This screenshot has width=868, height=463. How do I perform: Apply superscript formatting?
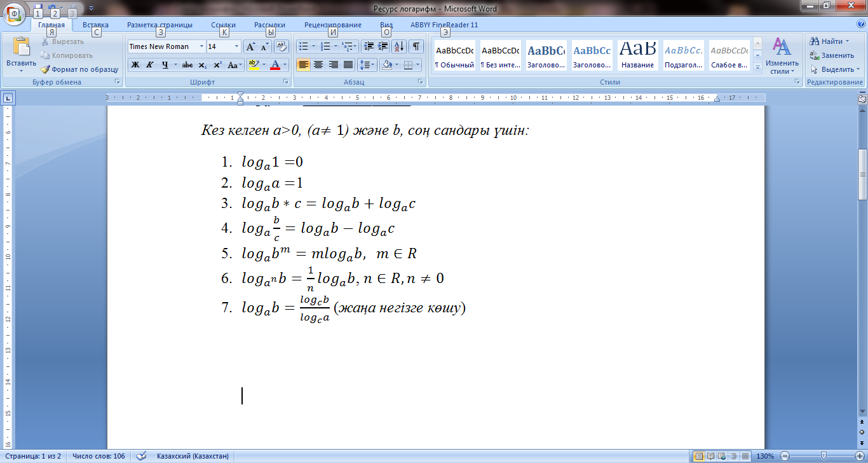pos(217,65)
